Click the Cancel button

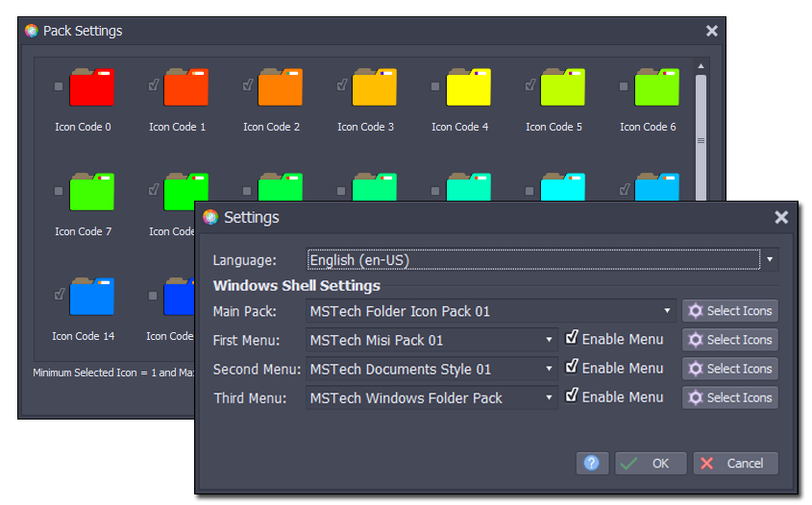coord(735,463)
